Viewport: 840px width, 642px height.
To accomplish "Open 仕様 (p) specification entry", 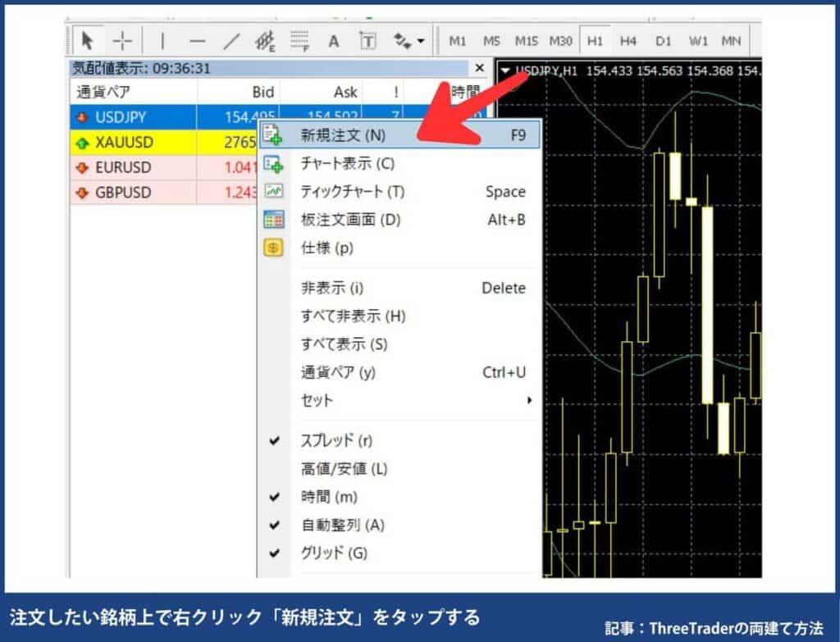I will click(x=399, y=248).
